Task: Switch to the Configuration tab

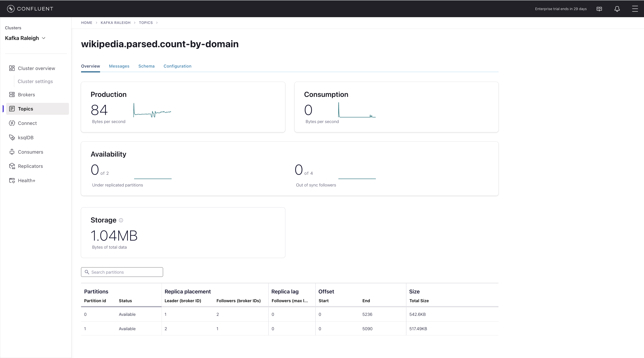Action: [177, 66]
